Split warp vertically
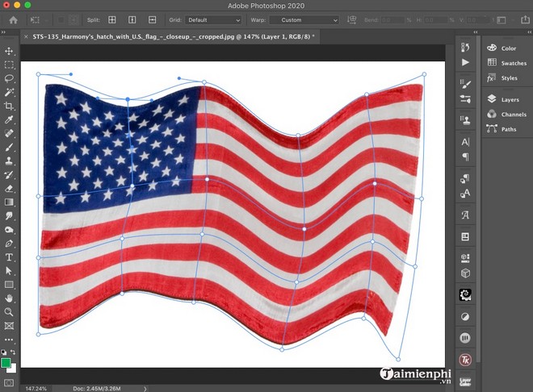533x392 pixels. (132, 20)
